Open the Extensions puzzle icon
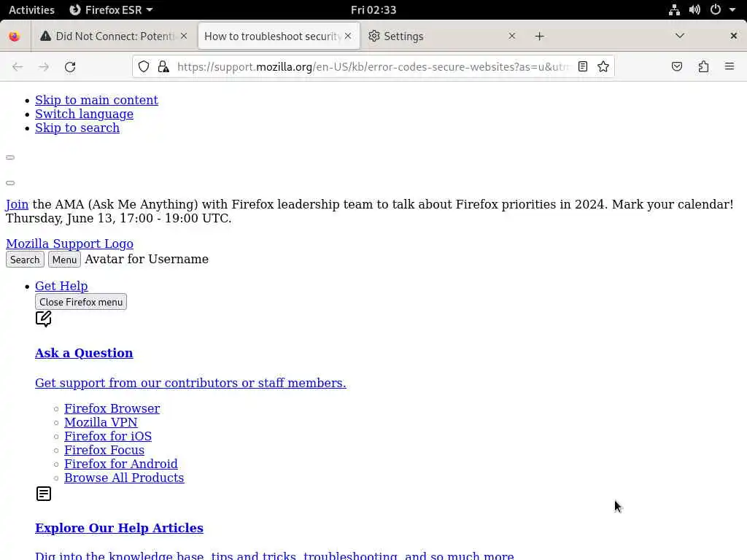Viewport: 747px width, 560px height. click(703, 66)
